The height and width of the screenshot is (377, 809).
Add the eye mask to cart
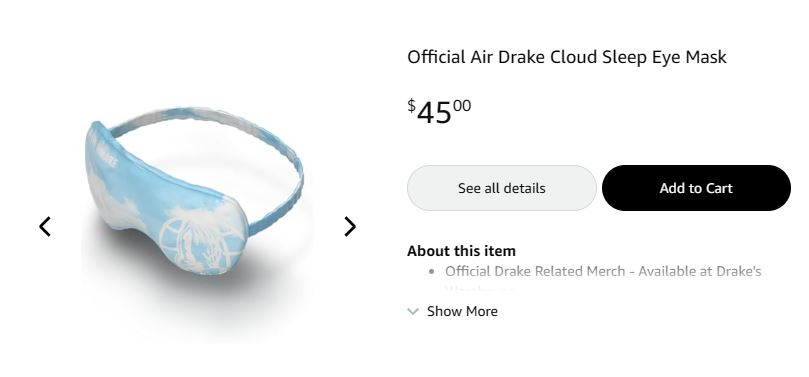696,188
